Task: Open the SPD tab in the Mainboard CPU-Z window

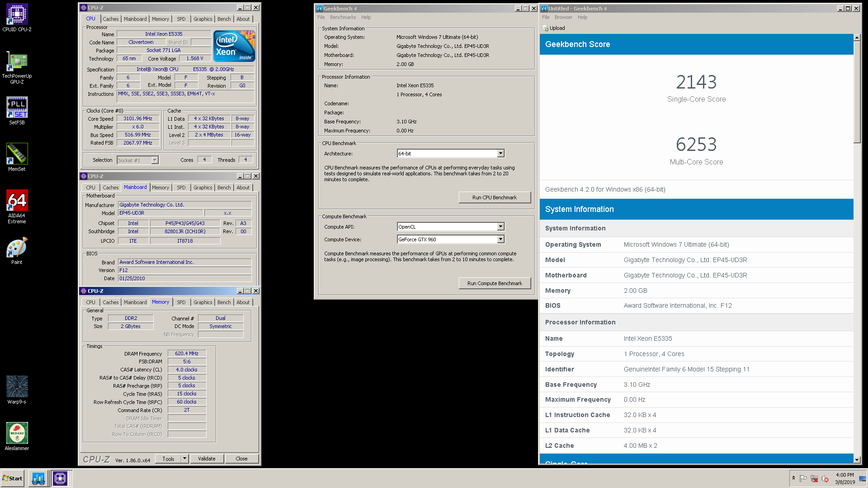Action: [181, 188]
